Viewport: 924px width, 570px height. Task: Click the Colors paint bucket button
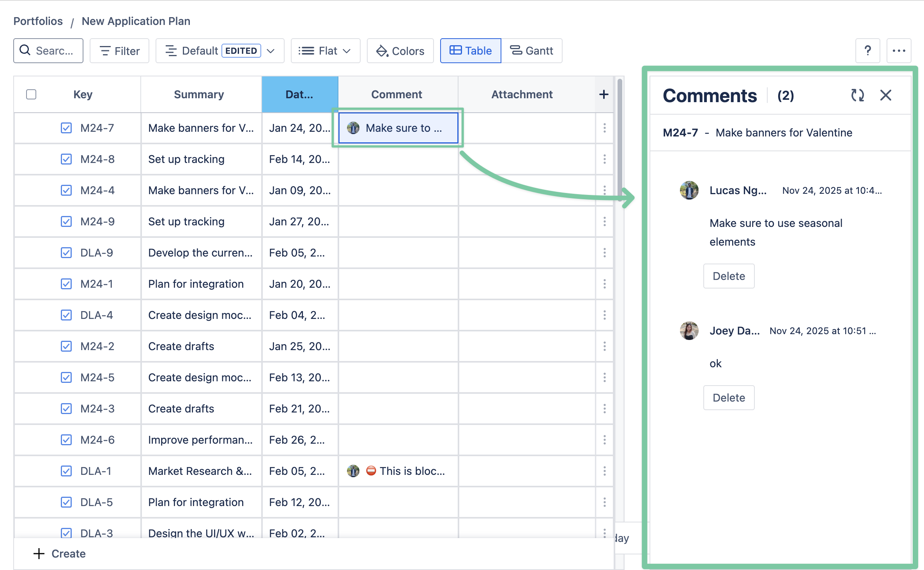coord(400,51)
